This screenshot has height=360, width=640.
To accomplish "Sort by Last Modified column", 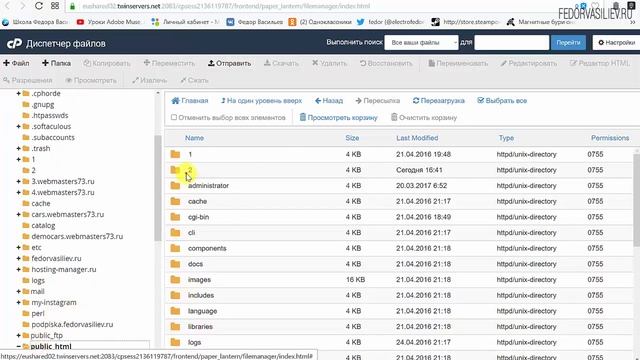I will pyautogui.click(x=417, y=138).
